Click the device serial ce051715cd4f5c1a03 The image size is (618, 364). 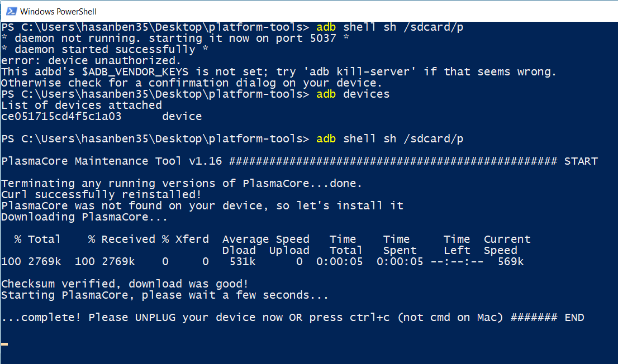pos(61,117)
